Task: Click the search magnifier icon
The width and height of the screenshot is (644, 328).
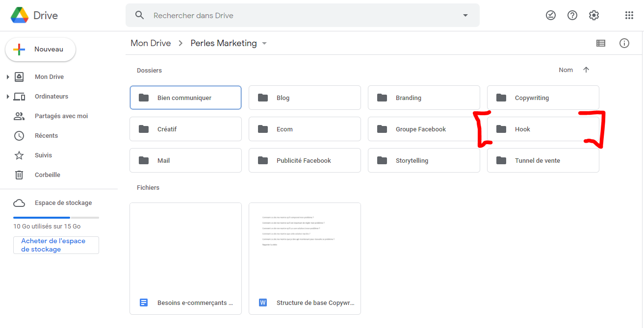Action: point(140,15)
